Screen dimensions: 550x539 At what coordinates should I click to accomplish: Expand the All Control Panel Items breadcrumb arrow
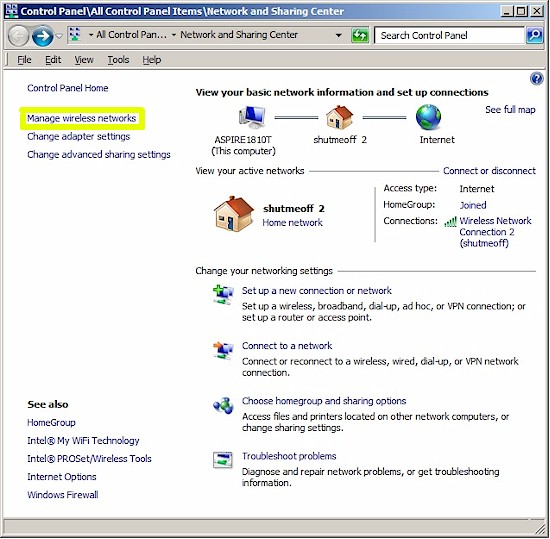(x=91, y=35)
